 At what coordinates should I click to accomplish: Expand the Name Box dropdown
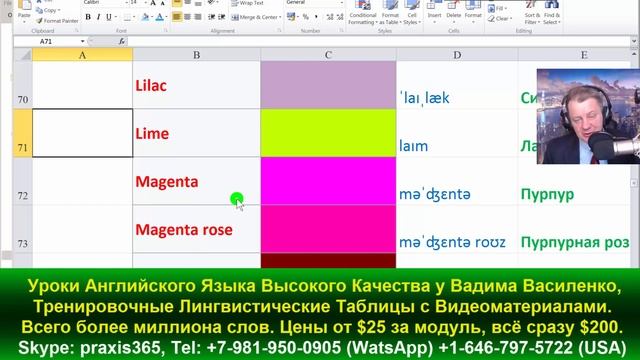tap(82, 41)
